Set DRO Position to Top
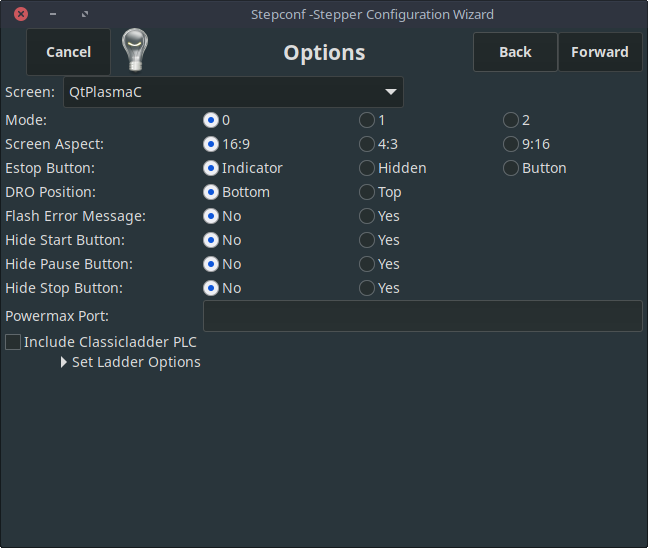This screenshot has height=548, width=648. point(368,192)
